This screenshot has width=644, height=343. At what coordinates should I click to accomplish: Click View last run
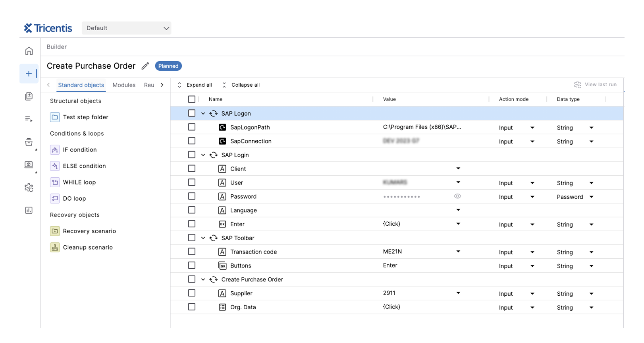tap(596, 85)
